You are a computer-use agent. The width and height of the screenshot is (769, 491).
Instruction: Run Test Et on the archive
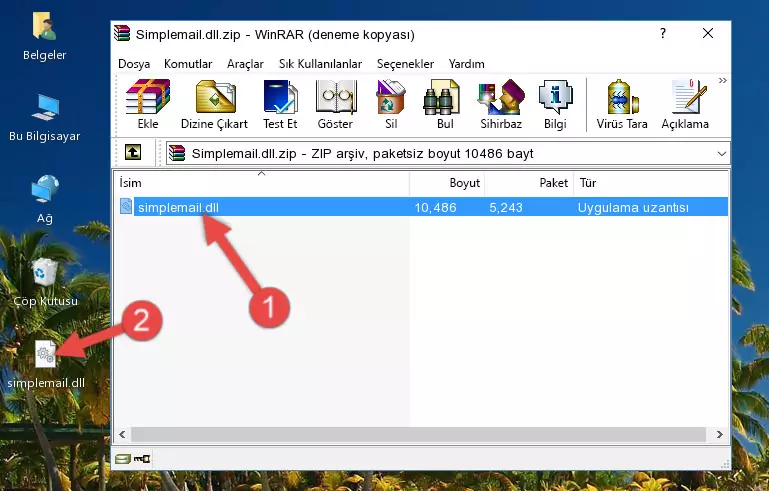[280, 104]
